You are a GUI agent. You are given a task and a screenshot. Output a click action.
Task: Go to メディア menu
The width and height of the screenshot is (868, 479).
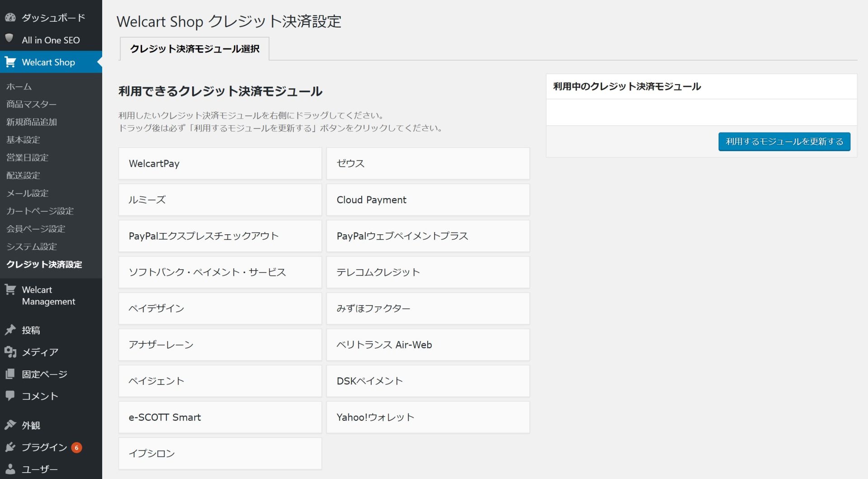click(51, 352)
